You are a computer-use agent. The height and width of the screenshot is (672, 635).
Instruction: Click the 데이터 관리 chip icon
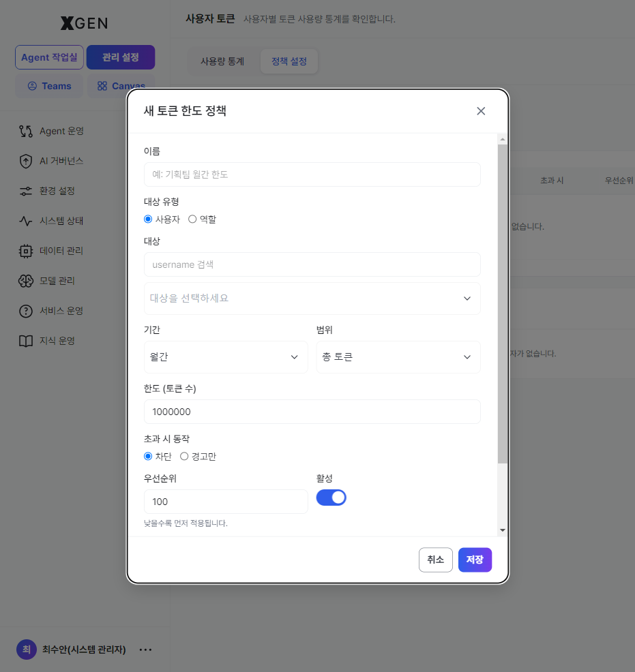coord(26,251)
